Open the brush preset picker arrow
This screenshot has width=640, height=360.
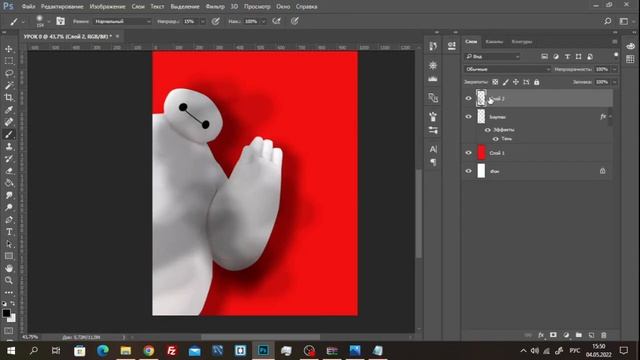click(49, 21)
